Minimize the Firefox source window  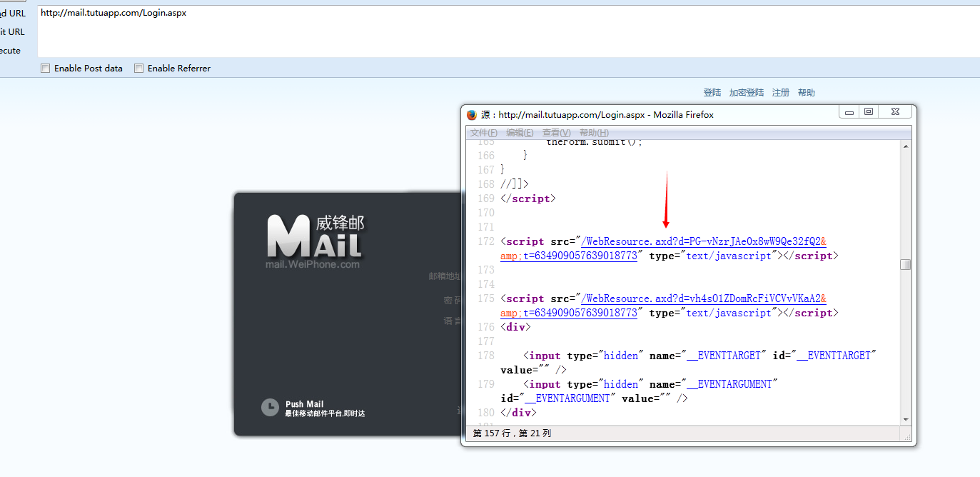click(x=849, y=112)
